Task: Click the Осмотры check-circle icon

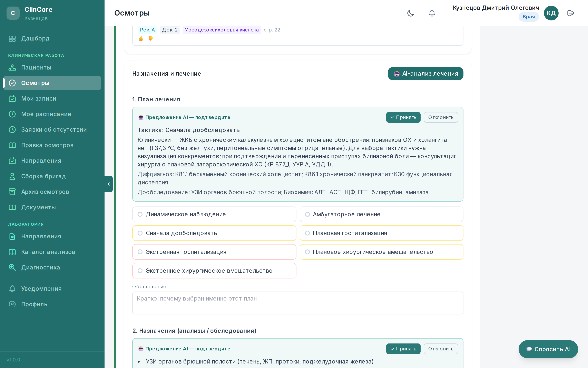Action: click(12, 83)
